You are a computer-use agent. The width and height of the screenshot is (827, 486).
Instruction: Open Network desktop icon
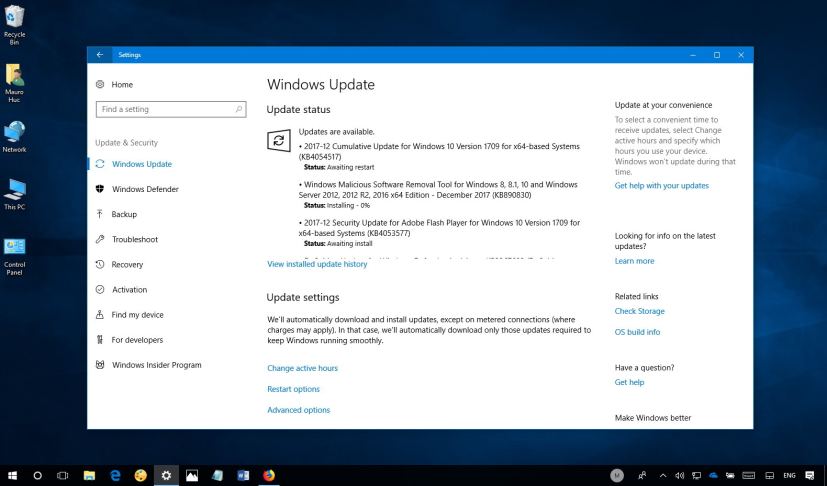click(14, 137)
